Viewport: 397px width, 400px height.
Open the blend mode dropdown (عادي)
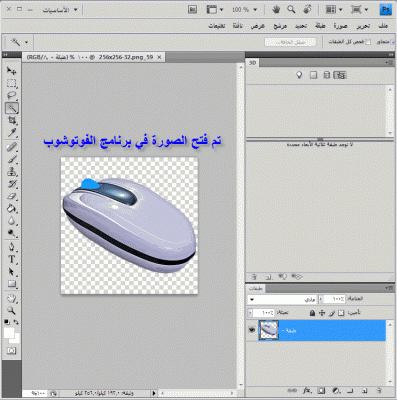click(282, 299)
